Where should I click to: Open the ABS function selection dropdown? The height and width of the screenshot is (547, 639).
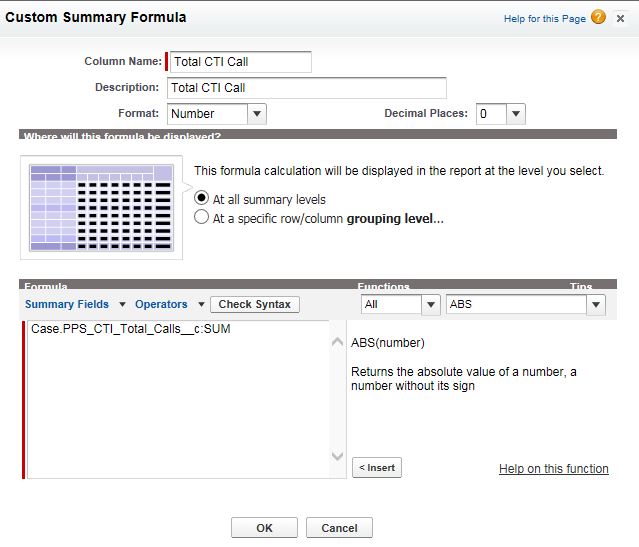(x=526, y=304)
